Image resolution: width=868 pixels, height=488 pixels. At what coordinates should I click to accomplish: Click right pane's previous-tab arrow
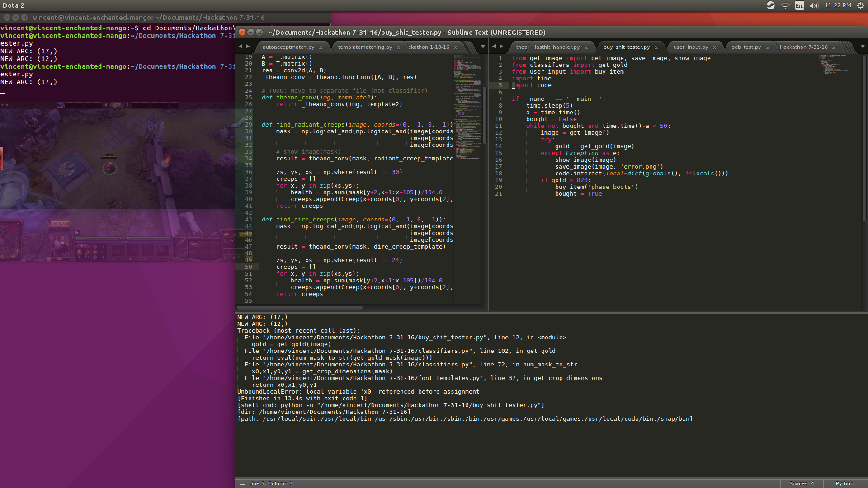(x=494, y=46)
